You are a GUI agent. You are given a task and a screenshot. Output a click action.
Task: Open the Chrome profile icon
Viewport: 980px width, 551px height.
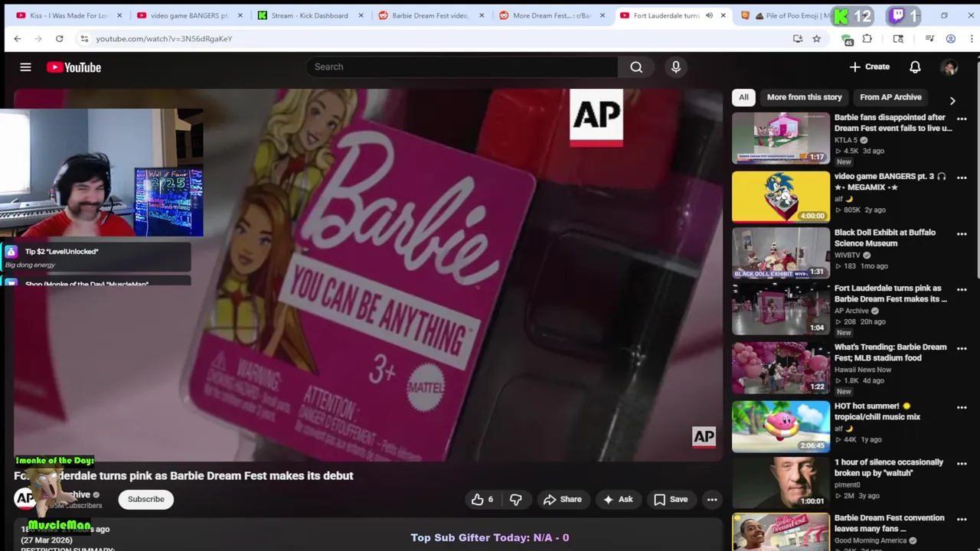[x=951, y=38]
